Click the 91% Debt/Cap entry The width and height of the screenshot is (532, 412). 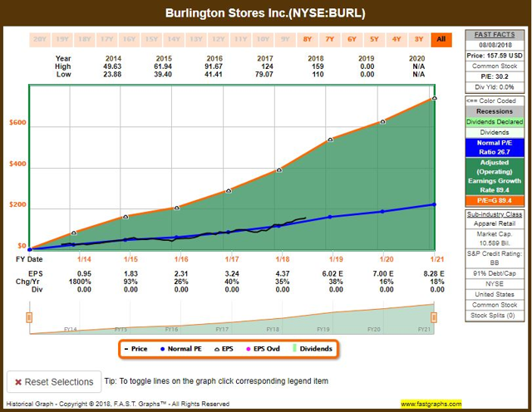(495, 273)
